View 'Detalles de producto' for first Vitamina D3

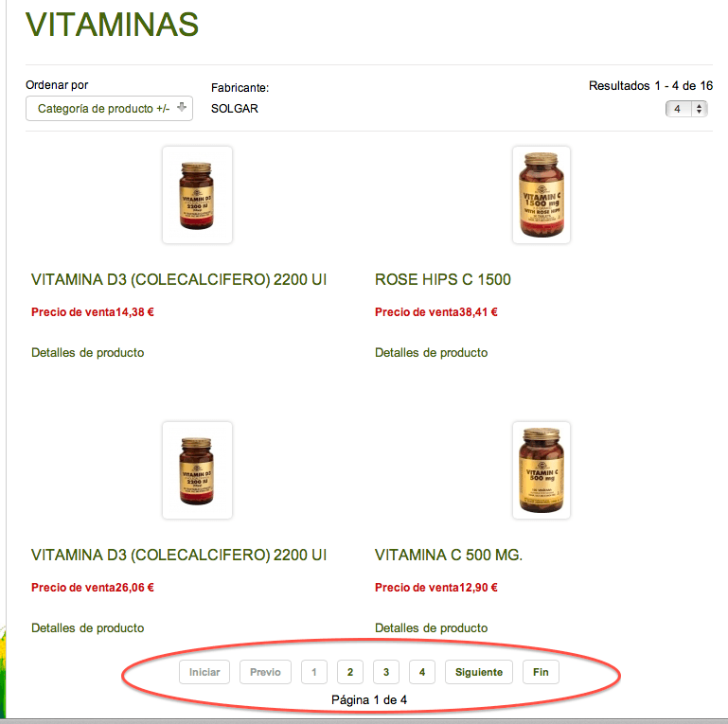click(88, 353)
